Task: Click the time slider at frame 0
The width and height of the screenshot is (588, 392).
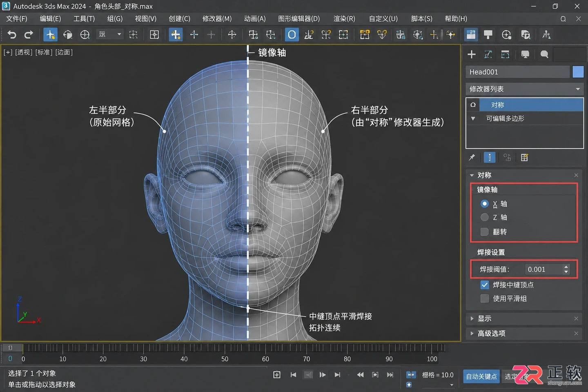Action: (x=23, y=348)
